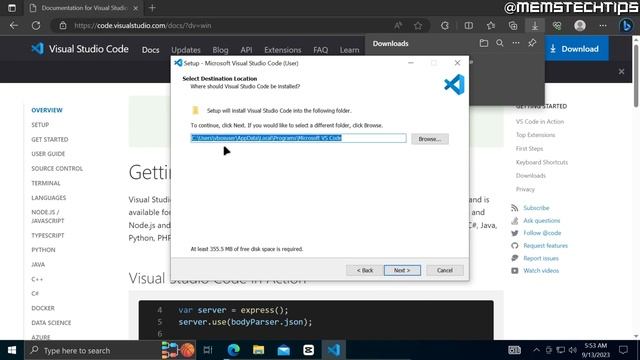The height and width of the screenshot is (360, 640).
Task: Add page to favorites star icon
Action: tap(418, 25)
